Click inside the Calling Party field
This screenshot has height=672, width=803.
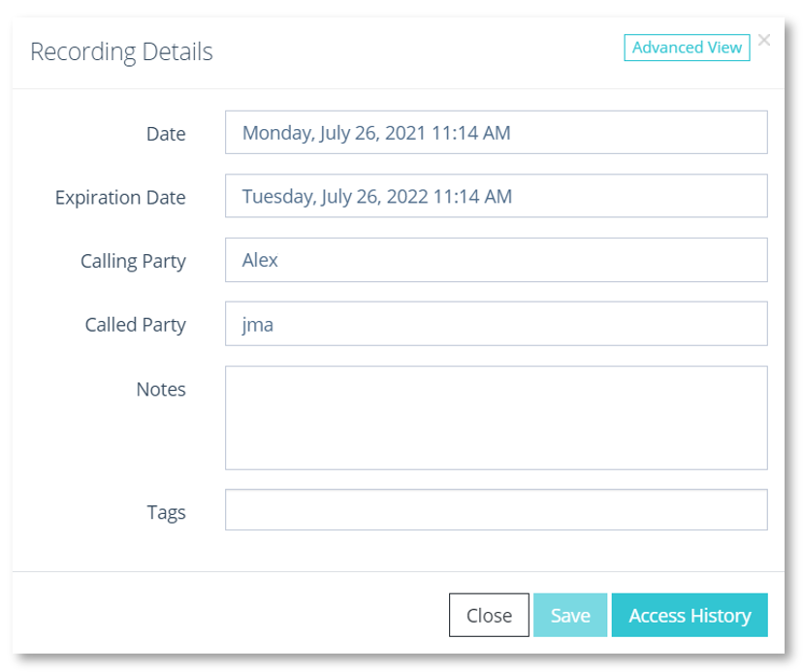496,260
